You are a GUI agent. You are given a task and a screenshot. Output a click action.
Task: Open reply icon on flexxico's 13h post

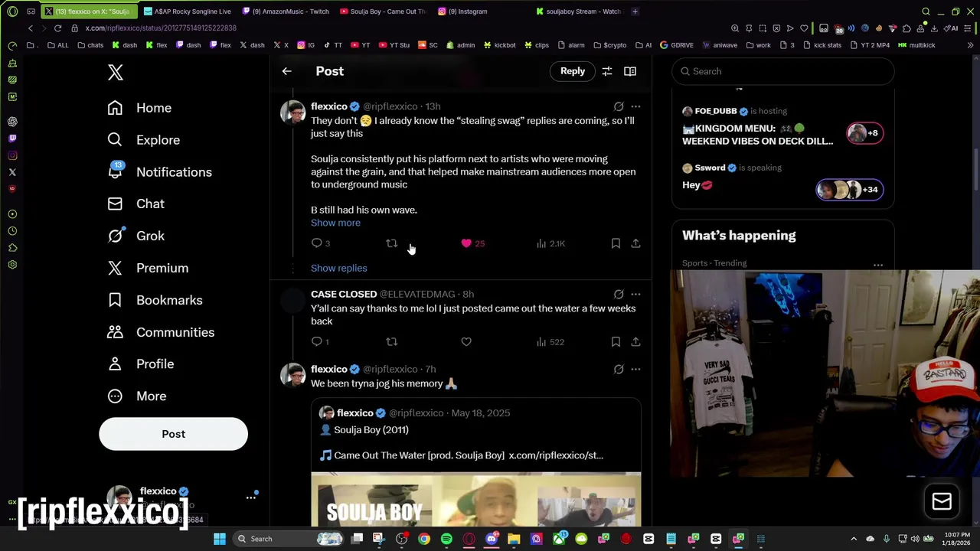pyautogui.click(x=317, y=243)
